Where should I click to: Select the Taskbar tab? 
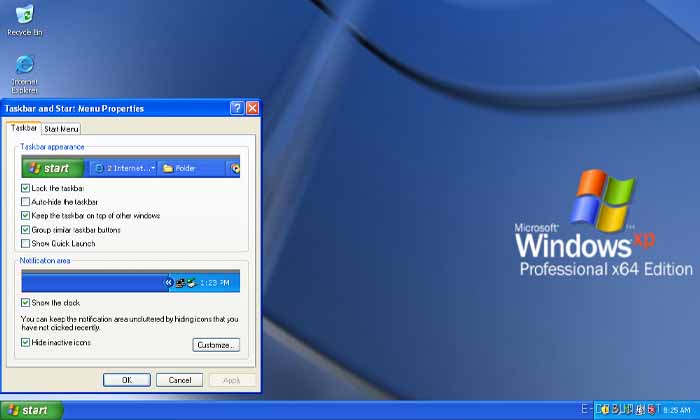pos(24,128)
